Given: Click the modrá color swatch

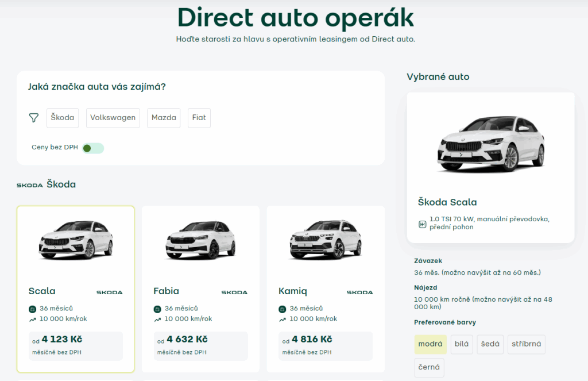Looking at the screenshot, I should pyautogui.click(x=429, y=344).
